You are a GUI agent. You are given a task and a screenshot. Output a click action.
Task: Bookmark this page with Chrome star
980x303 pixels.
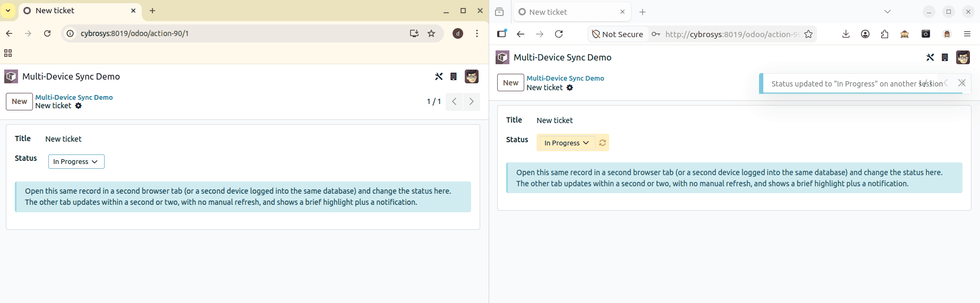pyautogui.click(x=431, y=33)
